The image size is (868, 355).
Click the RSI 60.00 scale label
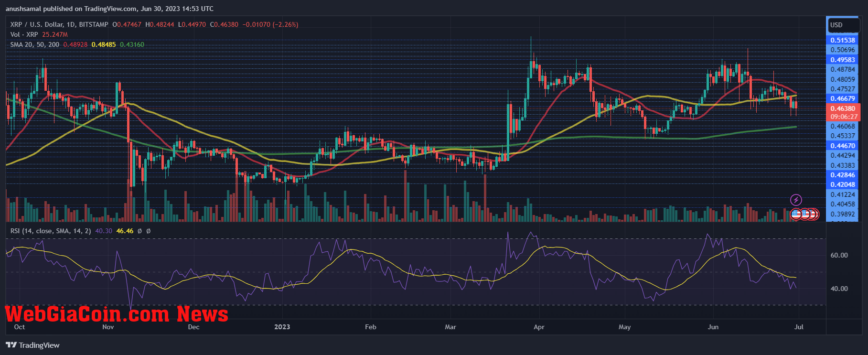coord(839,255)
